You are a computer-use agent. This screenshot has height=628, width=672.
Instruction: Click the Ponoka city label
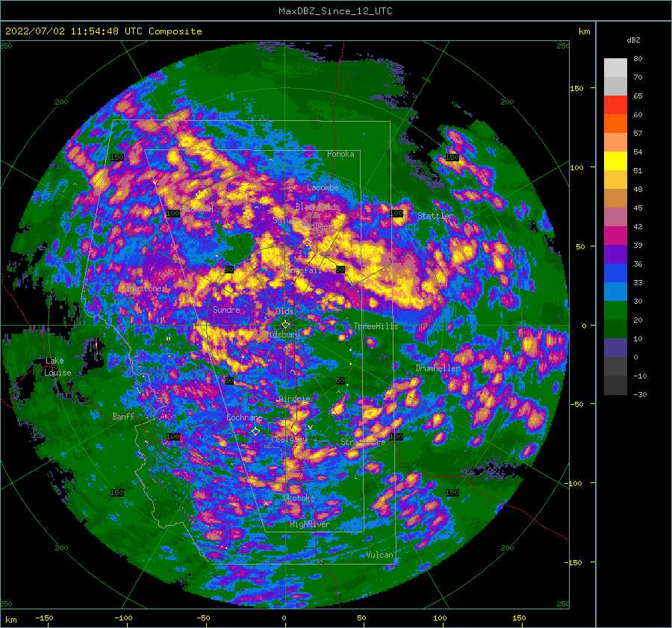[340, 154]
